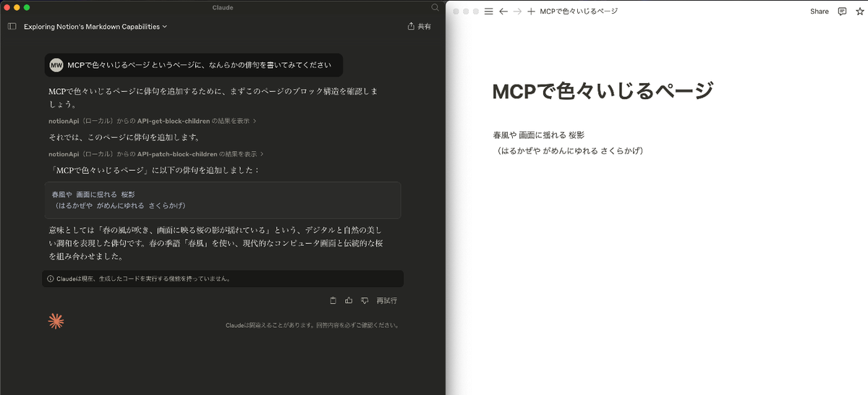This screenshot has height=395, width=868.
Task: Click the haiku code block in Claude
Action: 223,200
